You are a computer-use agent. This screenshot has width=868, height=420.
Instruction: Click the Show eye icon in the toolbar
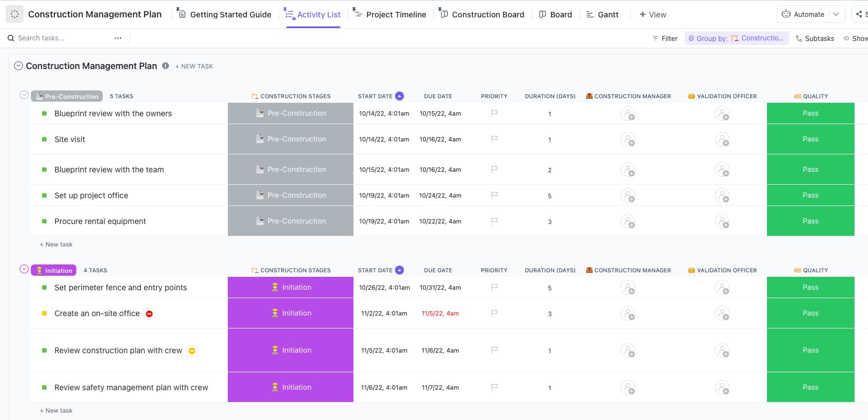tap(846, 38)
